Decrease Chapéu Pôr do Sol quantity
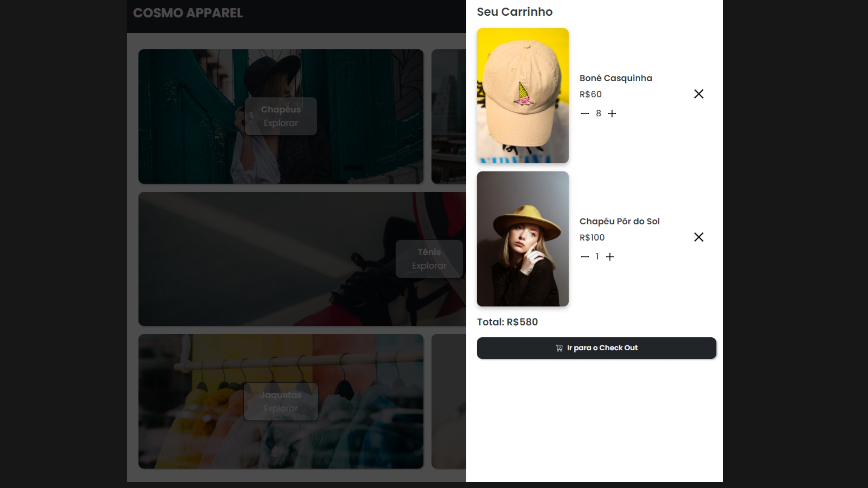This screenshot has height=488, width=868. tap(585, 257)
